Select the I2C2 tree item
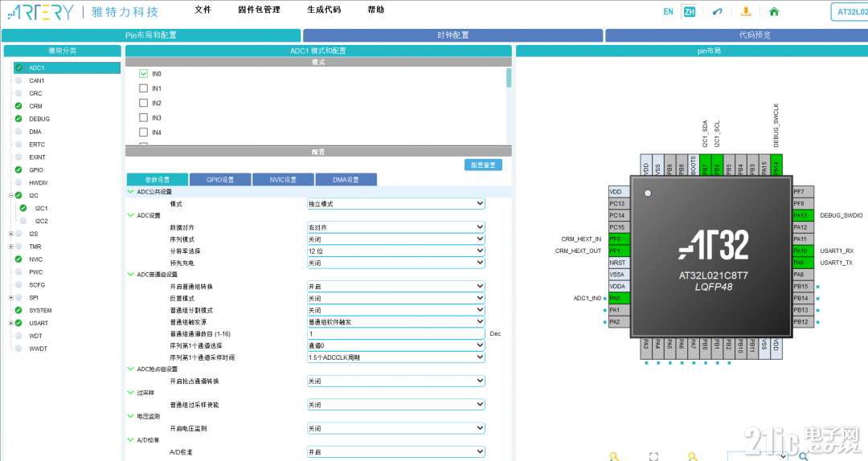Screen dimensions: 868x461 (x=42, y=221)
